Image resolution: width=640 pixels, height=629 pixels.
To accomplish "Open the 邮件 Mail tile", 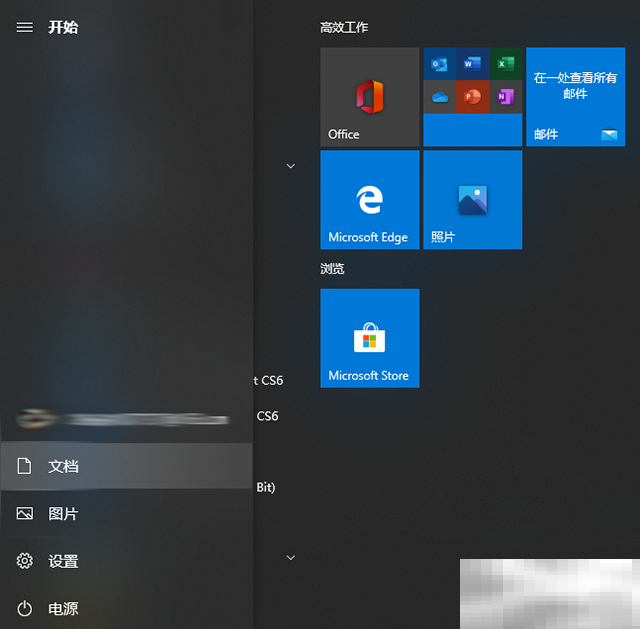I will tap(576, 97).
